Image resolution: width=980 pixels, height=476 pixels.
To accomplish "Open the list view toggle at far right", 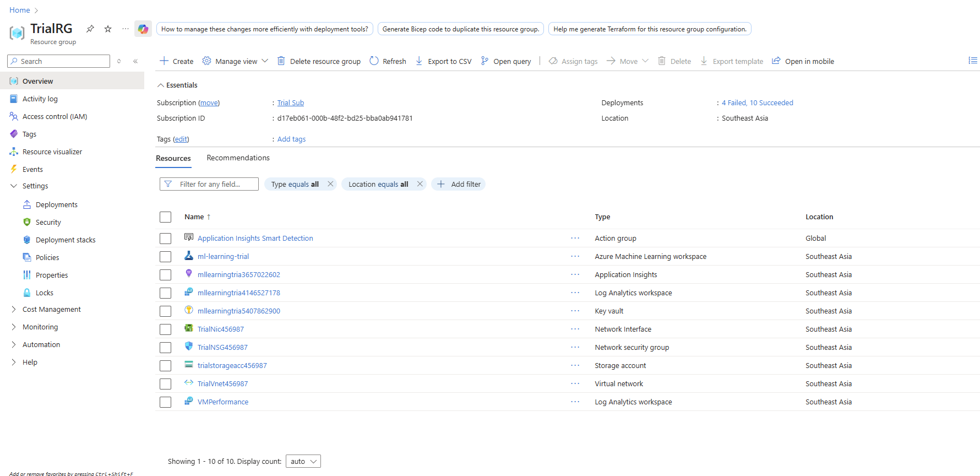I will click(973, 61).
